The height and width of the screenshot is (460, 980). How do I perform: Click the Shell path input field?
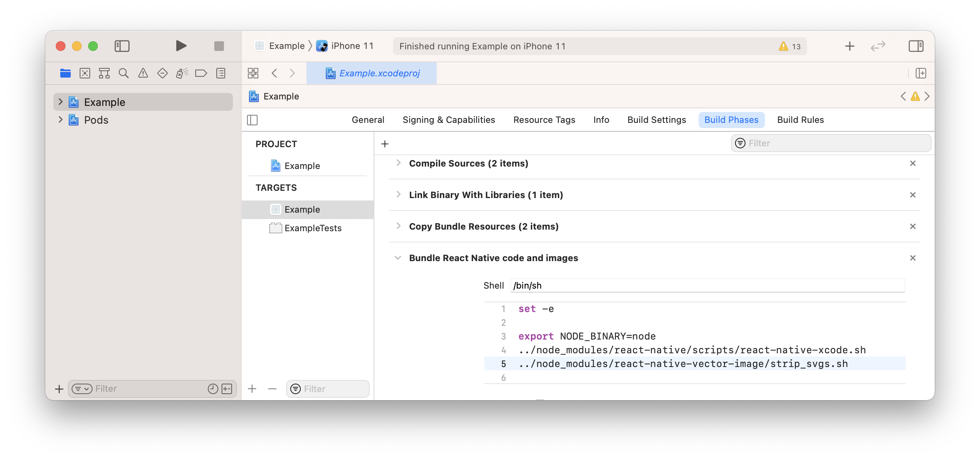tap(708, 285)
